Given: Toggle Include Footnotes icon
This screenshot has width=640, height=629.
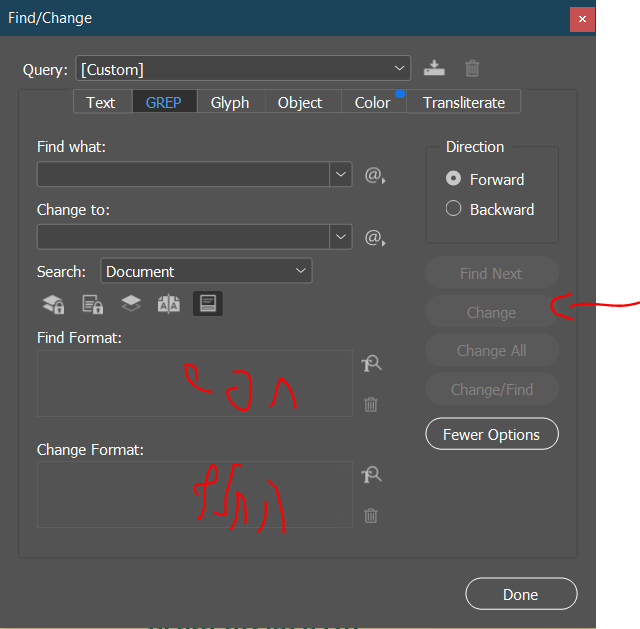Looking at the screenshot, I should [208, 303].
